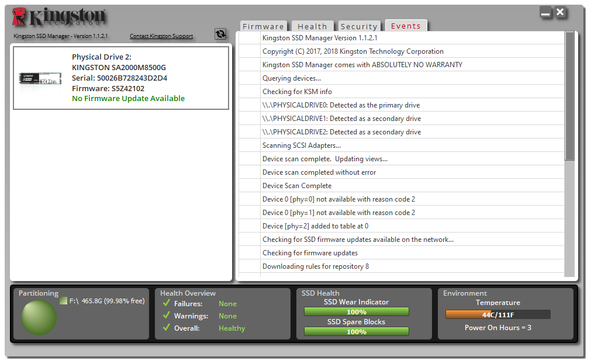The width and height of the screenshot is (591, 364).
Task: Select 'Scanning SCSI Adapters...' event row
Action: click(x=402, y=145)
